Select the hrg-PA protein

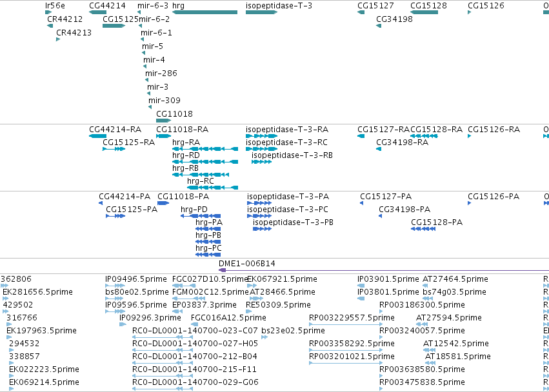click(x=208, y=229)
